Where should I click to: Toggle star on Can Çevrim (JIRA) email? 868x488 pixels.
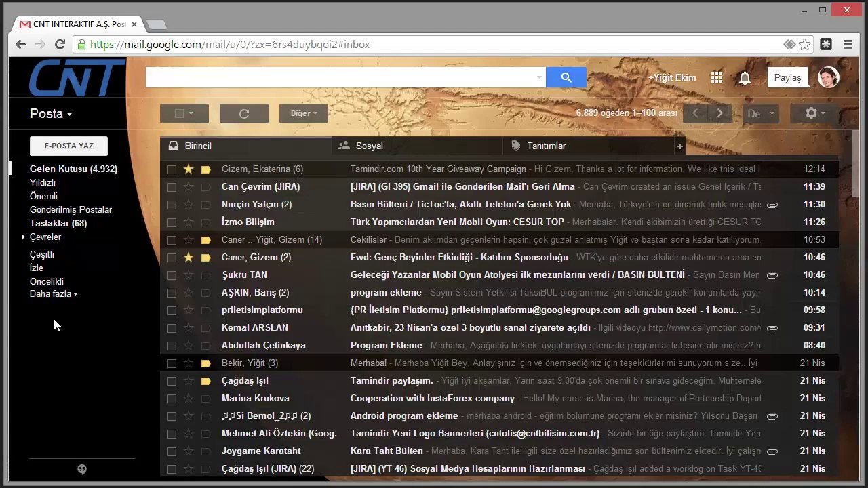click(x=189, y=186)
